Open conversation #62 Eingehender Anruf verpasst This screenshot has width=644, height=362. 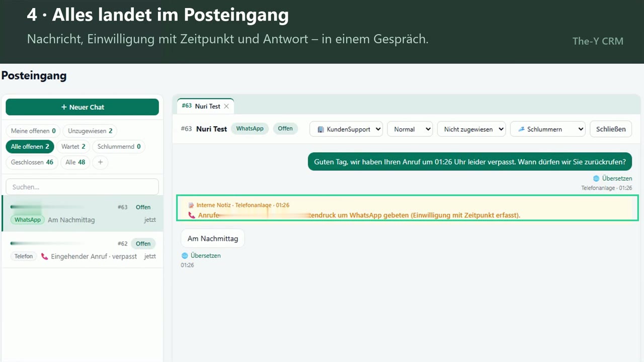click(x=83, y=249)
